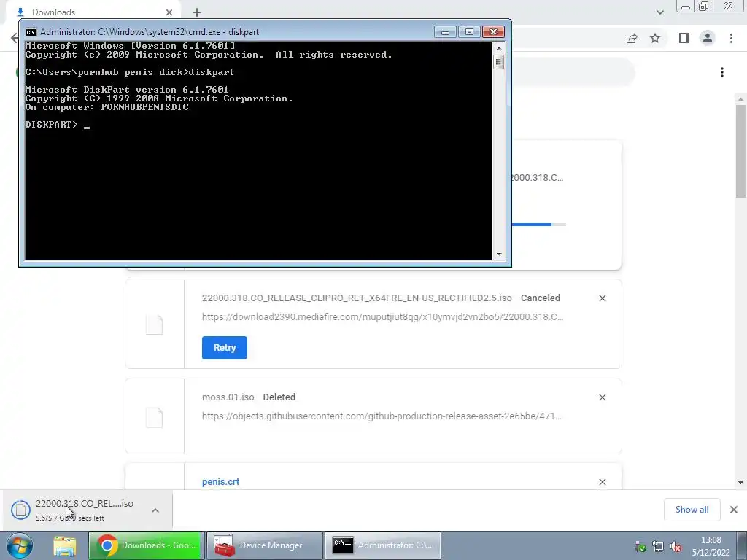Click the cmd window scrollbar thumb
The image size is (747, 560).
(499, 62)
